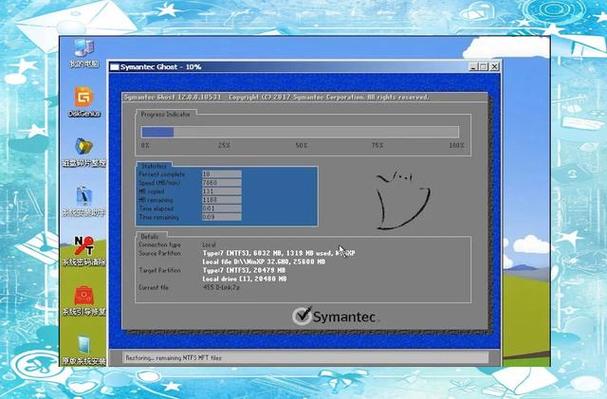Click the Symantec Ghost - 10% window title
This screenshot has height=399, width=607.
pyautogui.click(x=161, y=67)
